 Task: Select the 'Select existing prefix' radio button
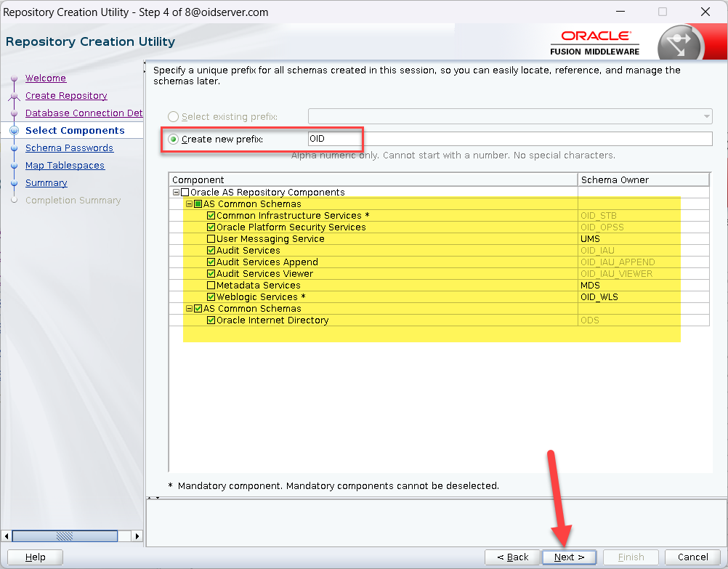tap(173, 117)
